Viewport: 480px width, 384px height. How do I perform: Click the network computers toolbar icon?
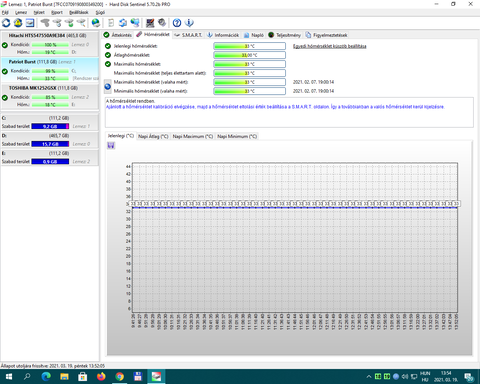135,23
